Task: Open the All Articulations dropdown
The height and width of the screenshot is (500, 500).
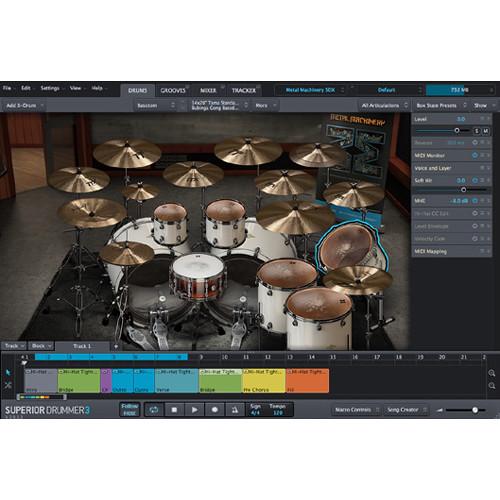Action: coord(384,105)
